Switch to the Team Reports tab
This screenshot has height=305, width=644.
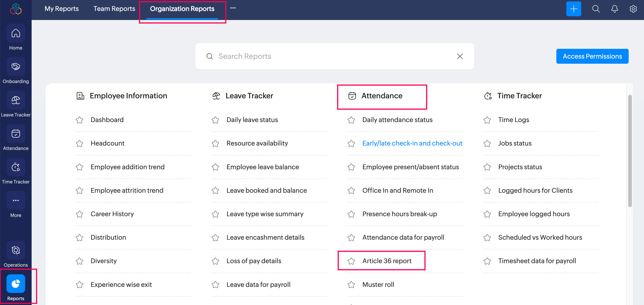pyautogui.click(x=114, y=9)
